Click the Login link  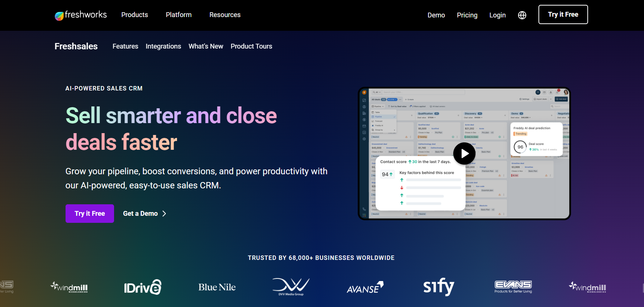[498, 15]
